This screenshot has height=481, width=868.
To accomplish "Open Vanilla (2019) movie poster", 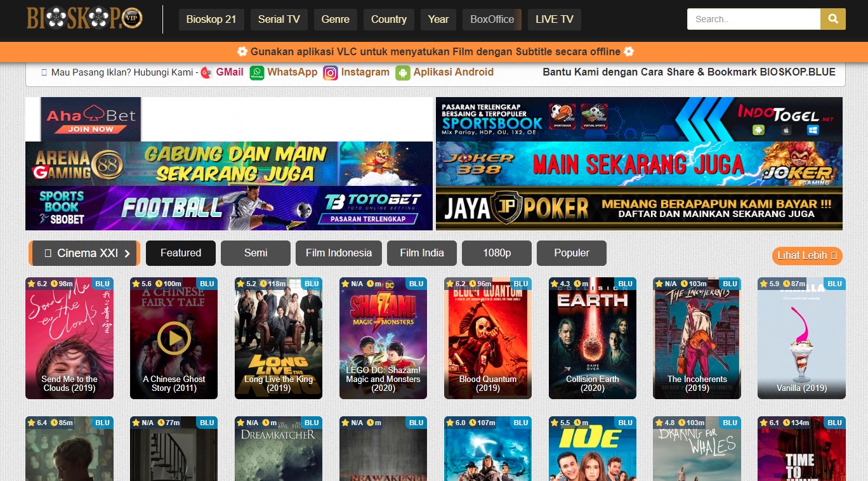I will (x=801, y=338).
